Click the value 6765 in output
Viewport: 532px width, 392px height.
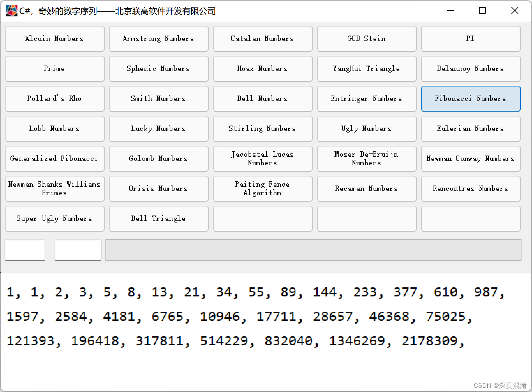168,317
